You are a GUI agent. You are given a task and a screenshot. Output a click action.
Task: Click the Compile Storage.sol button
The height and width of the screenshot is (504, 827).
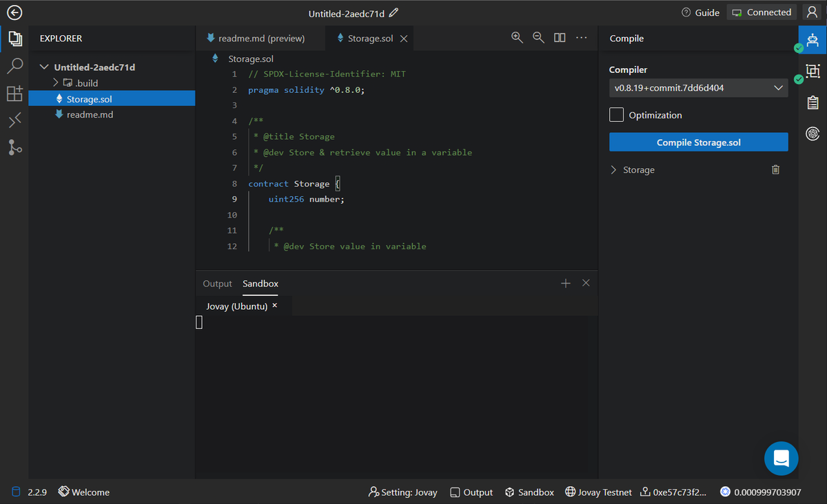pos(698,143)
